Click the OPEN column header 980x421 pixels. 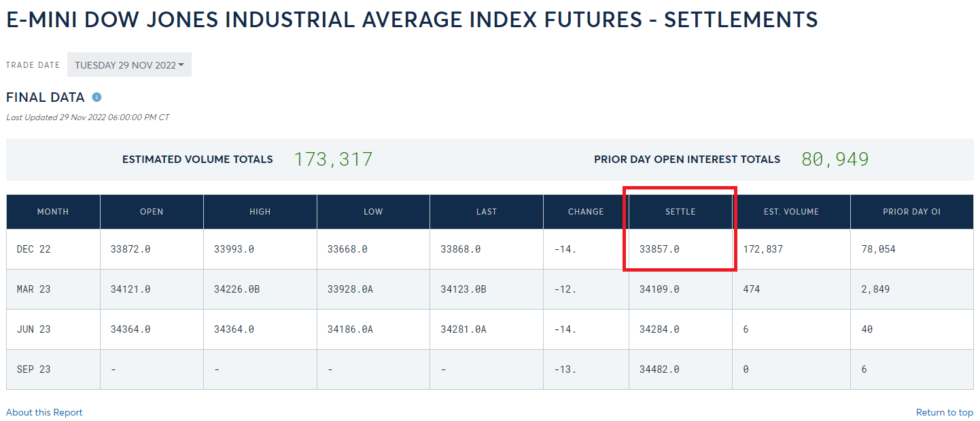tap(152, 212)
